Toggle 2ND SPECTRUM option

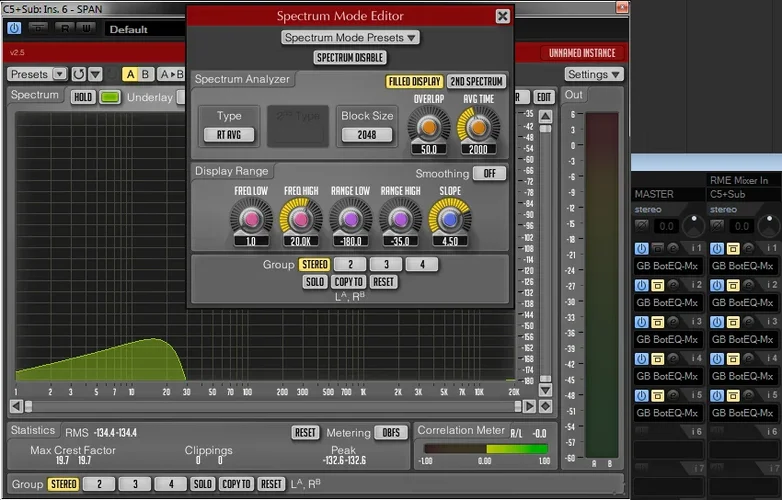476,81
